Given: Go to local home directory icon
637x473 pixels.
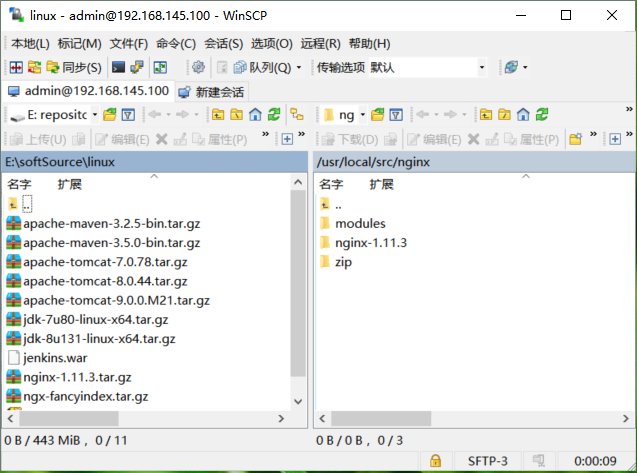Looking at the screenshot, I should (255, 115).
